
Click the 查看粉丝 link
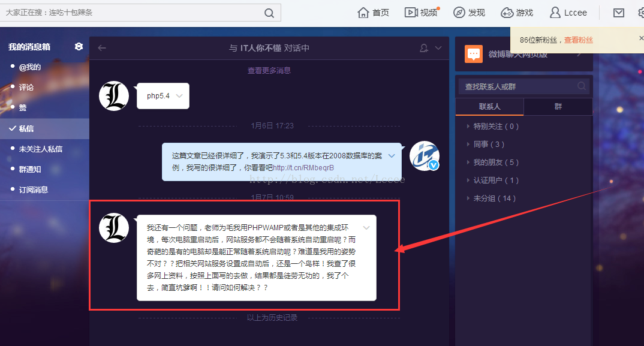578,40
